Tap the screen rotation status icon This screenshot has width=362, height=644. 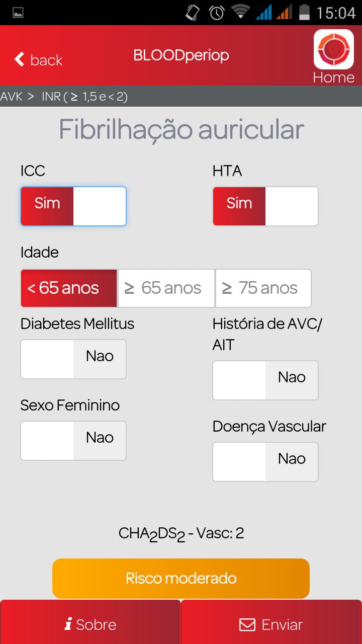pos(192,12)
